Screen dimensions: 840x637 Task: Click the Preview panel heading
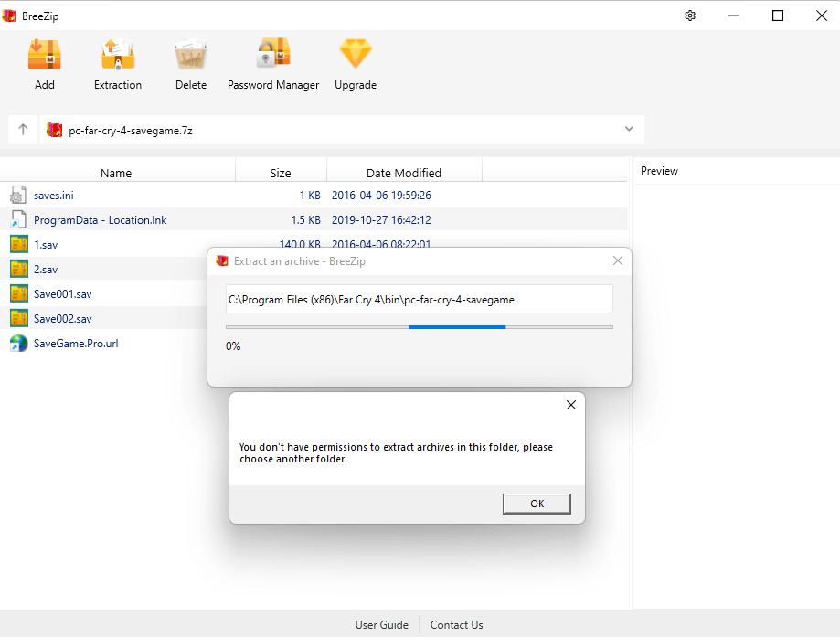click(x=659, y=170)
